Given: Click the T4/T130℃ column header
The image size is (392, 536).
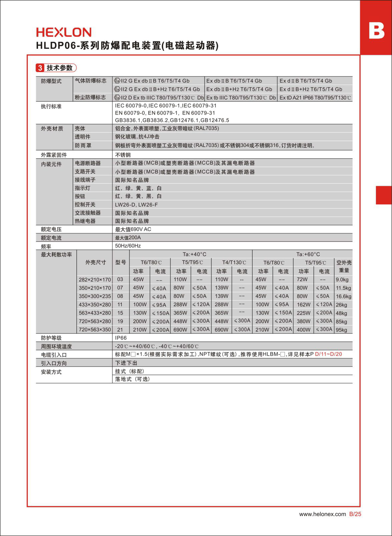Looking at the screenshot, I should point(234,262).
